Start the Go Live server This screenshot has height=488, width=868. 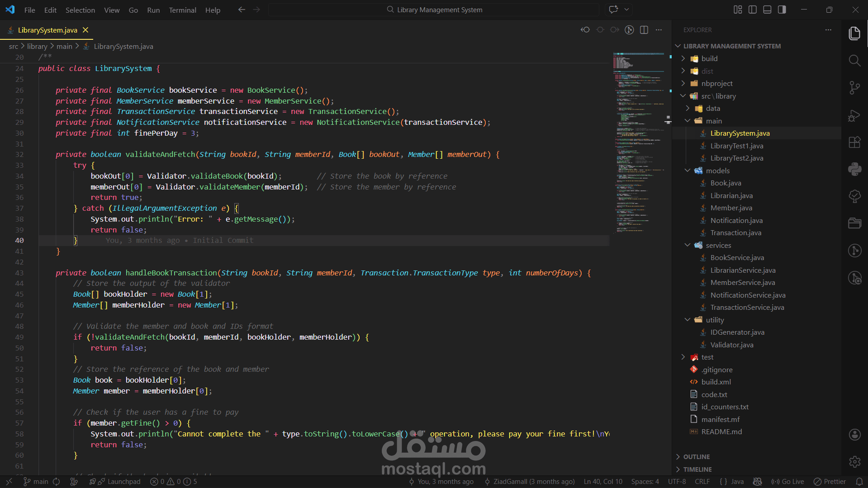(x=787, y=482)
